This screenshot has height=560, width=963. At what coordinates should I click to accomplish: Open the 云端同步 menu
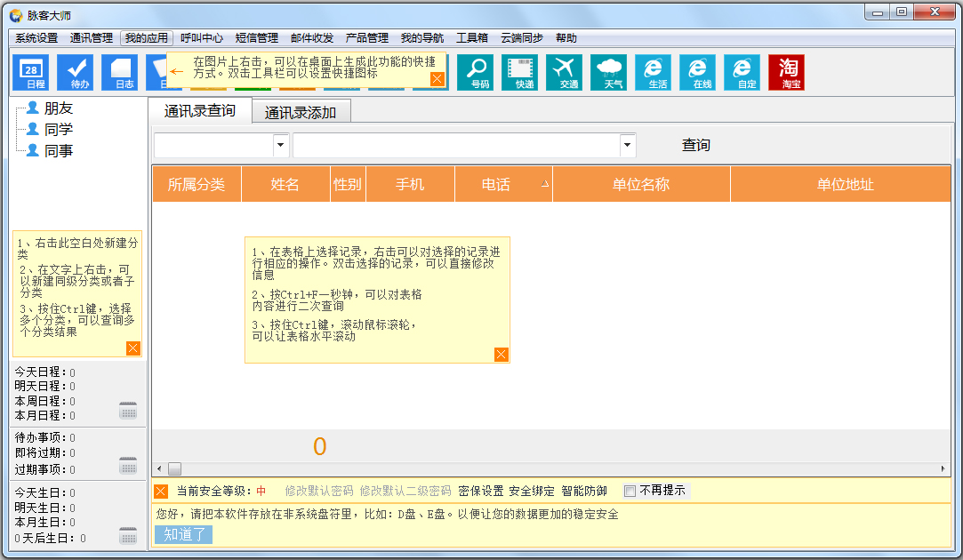point(521,37)
